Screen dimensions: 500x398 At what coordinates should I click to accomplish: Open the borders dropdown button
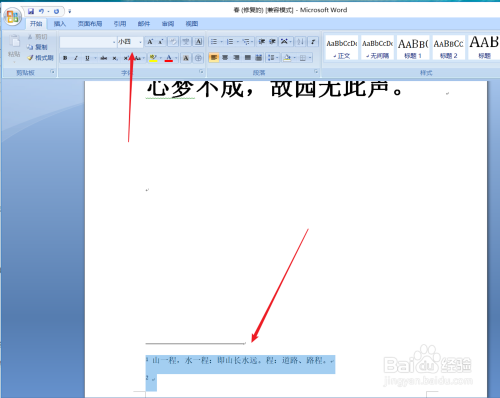[x=305, y=58]
